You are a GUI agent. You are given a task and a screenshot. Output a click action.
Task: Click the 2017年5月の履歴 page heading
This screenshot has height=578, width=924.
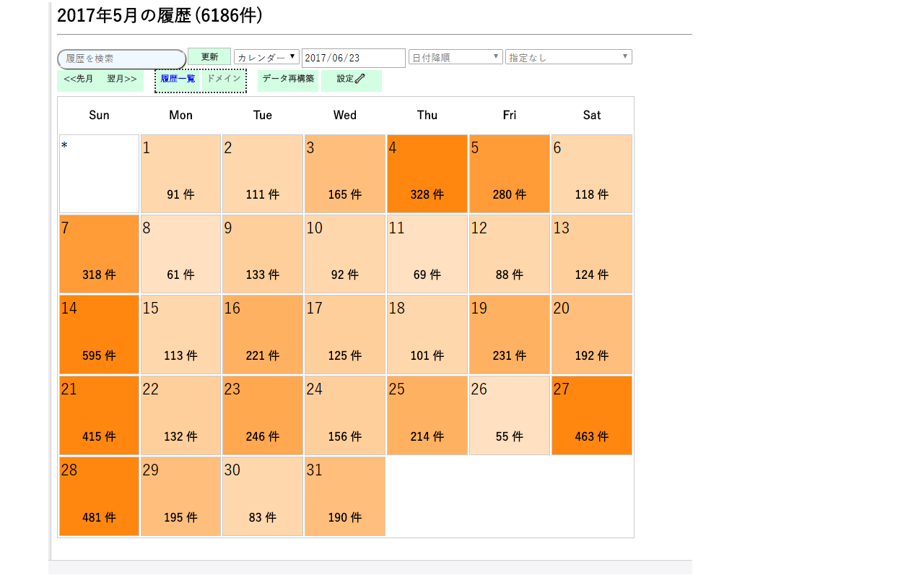pos(160,16)
